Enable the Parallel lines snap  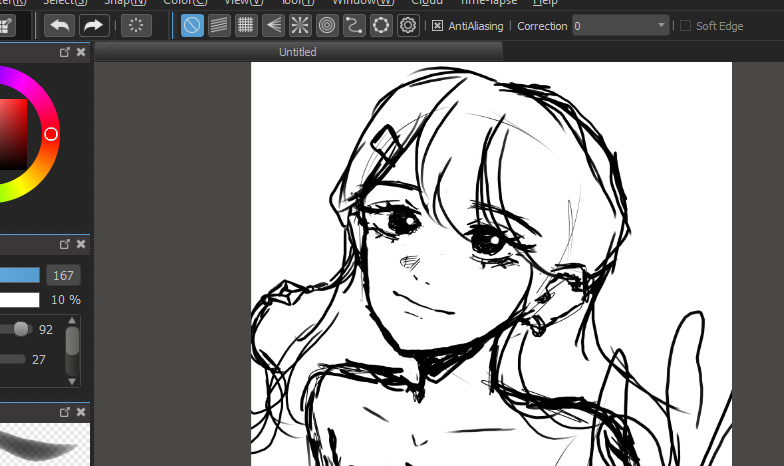pyautogui.click(x=219, y=26)
